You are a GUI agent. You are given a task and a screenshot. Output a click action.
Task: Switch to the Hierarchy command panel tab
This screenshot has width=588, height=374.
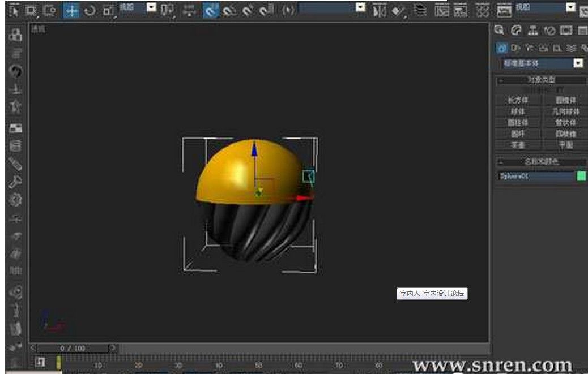tap(533, 30)
